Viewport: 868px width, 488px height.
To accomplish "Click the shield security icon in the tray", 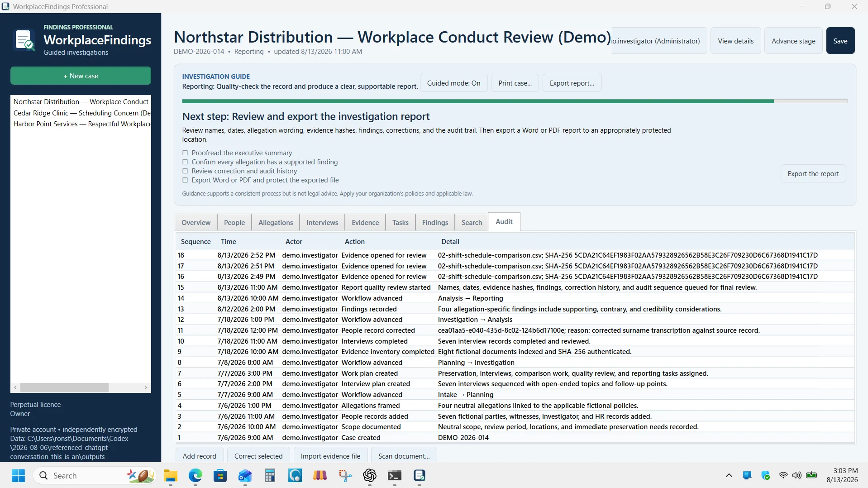I will pos(766,475).
